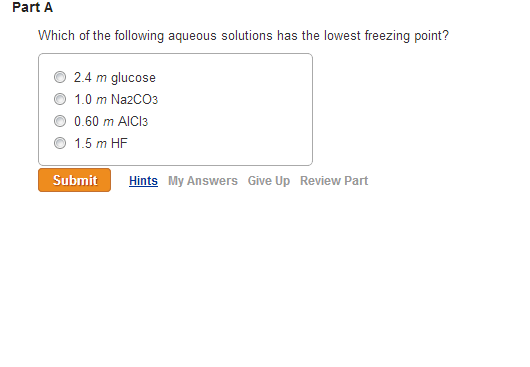The image size is (530, 367).
Task: Click the word 'aqueous' in the question
Action: pos(192,36)
